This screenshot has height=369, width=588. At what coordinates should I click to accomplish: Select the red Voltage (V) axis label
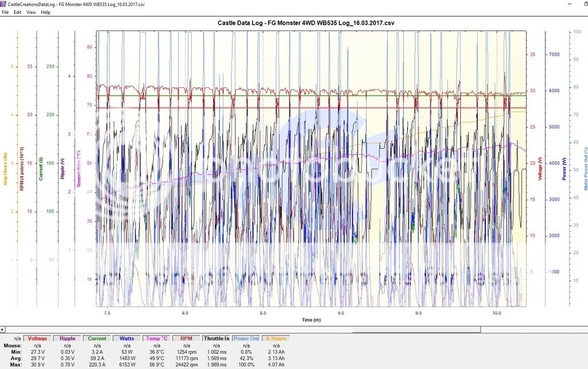tap(539, 170)
